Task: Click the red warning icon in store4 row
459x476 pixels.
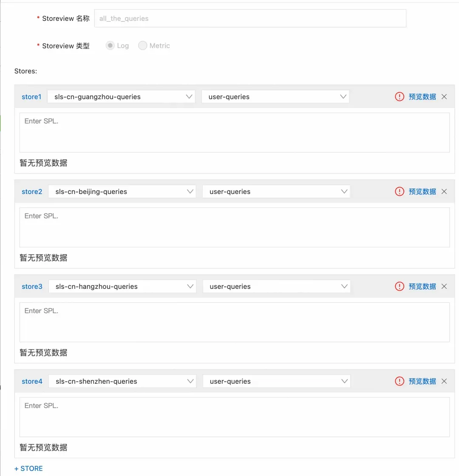Action: pos(399,381)
